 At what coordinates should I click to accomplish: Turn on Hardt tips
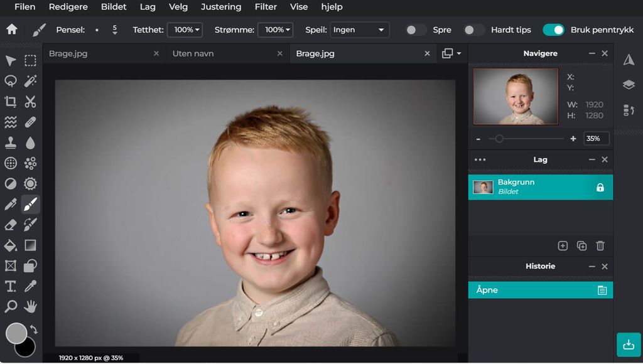pos(474,29)
